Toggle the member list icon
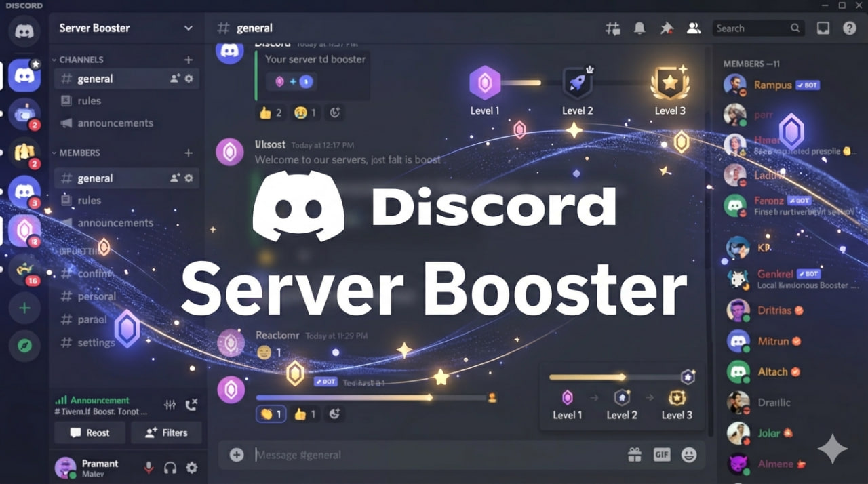Image resolution: width=868 pixels, height=484 pixels. pos(693,28)
